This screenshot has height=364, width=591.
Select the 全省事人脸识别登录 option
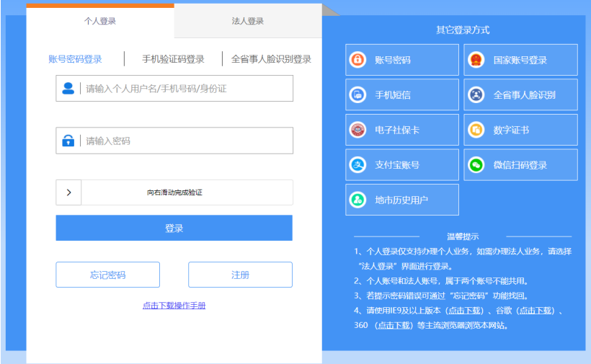pyautogui.click(x=271, y=59)
